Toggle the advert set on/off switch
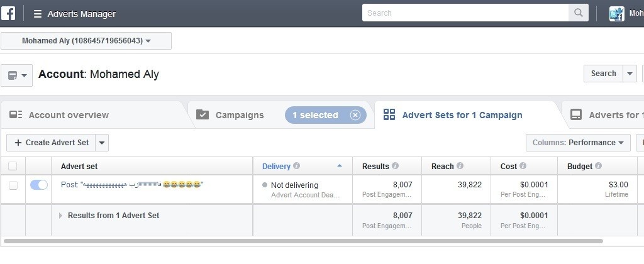Viewport: 644px width, 264px height. 39,185
